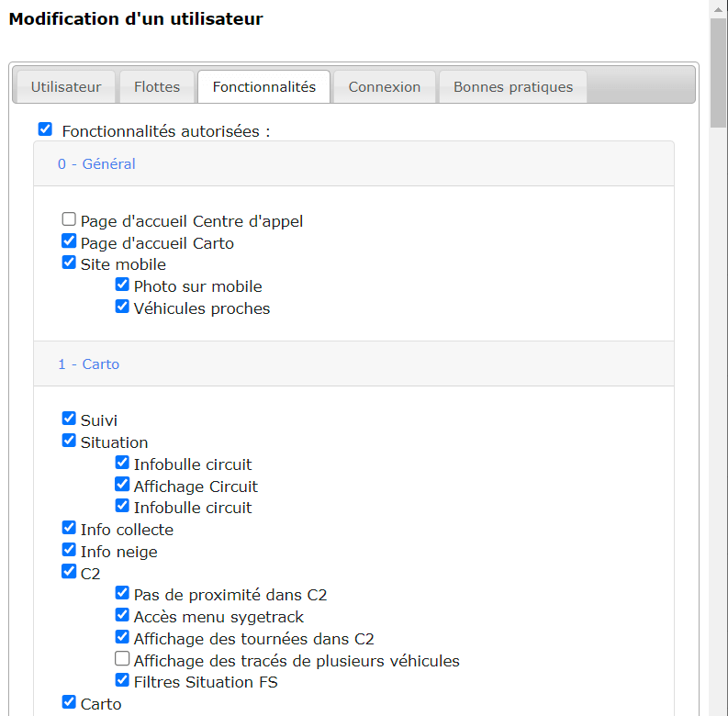
Task: Turn off the 'Info neige' checkbox
Action: point(69,550)
